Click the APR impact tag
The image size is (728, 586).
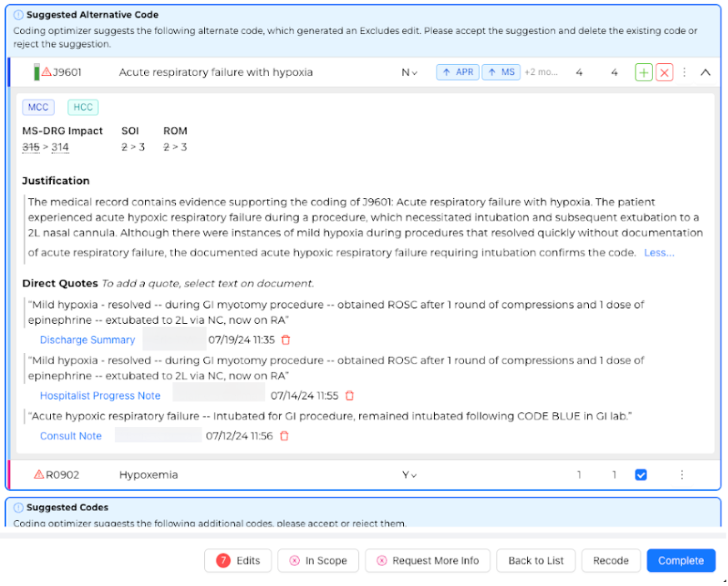(457, 72)
